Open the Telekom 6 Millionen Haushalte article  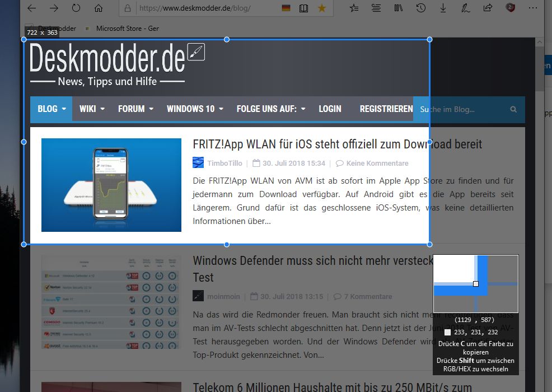click(332, 387)
